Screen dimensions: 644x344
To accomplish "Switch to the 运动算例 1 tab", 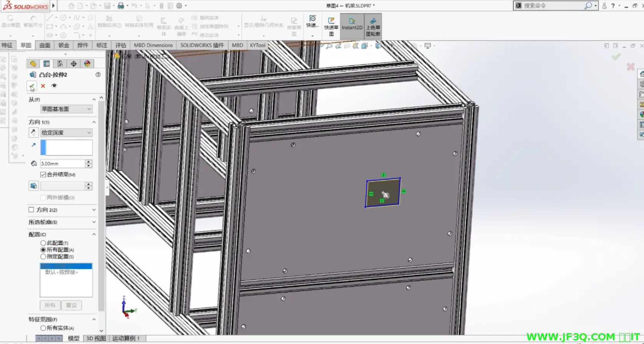I will [x=126, y=338].
